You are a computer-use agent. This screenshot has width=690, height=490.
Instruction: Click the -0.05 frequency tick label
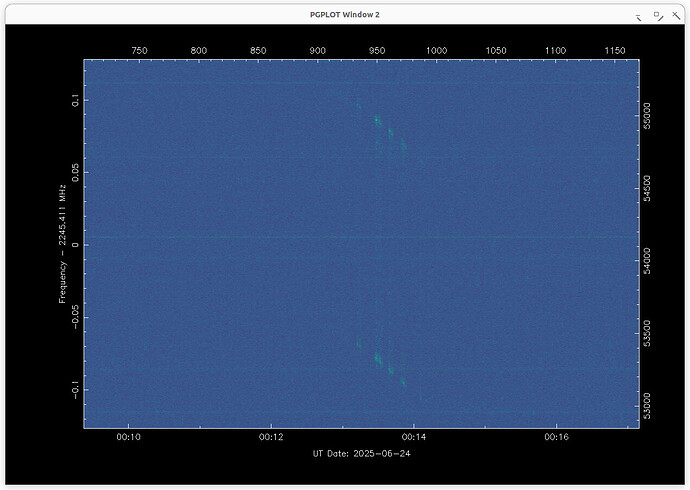pos(75,317)
